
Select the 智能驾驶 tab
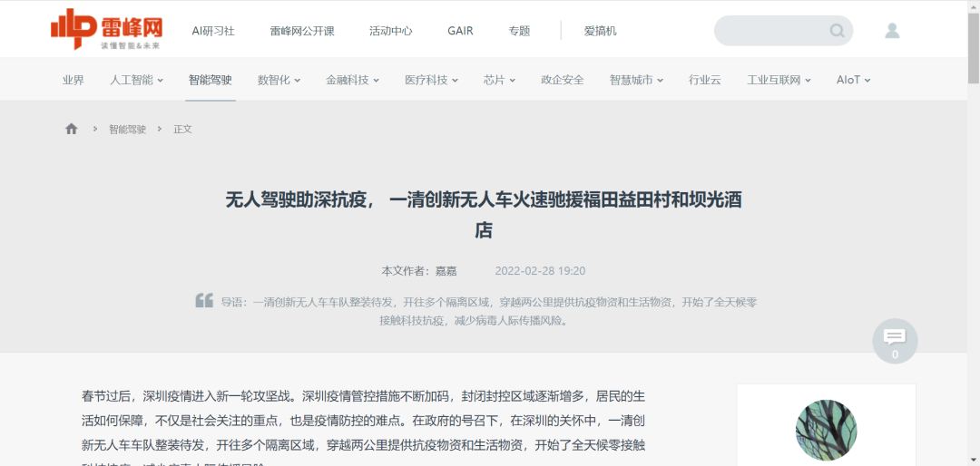pos(211,80)
